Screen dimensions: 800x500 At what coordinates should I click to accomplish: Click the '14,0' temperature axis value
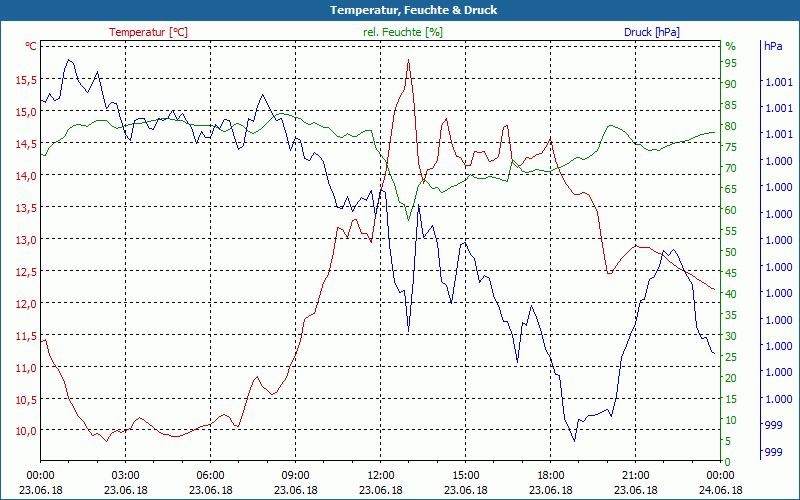(x=27, y=176)
